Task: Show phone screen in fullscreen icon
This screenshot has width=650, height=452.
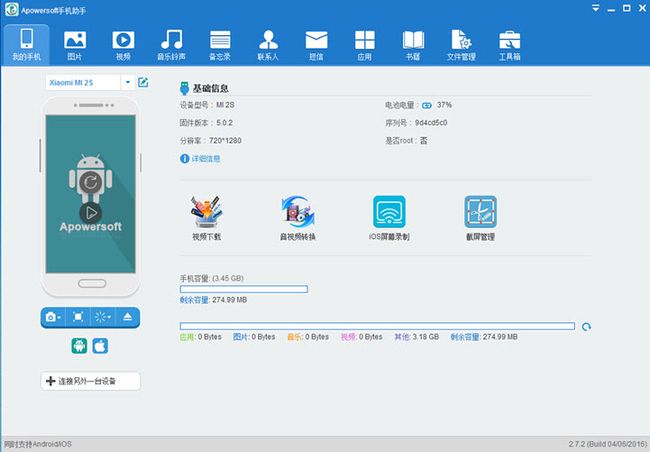Action: click(x=78, y=317)
